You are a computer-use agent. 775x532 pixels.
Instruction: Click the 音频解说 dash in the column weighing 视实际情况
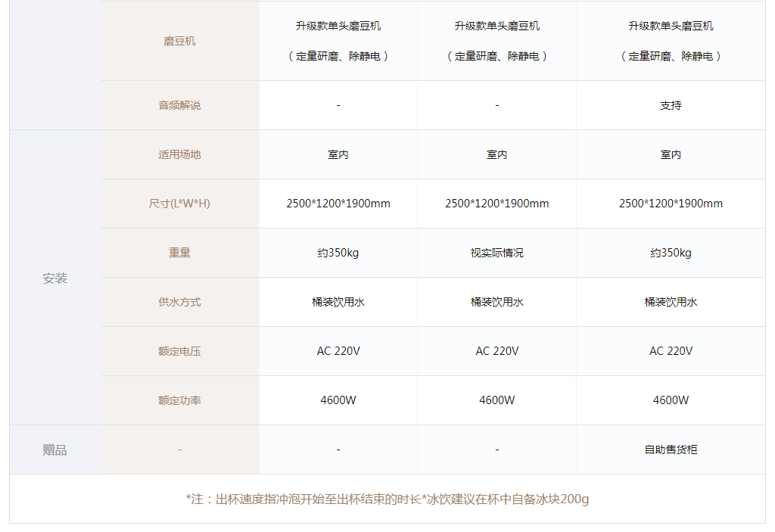pyautogui.click(x=496, y=105)
